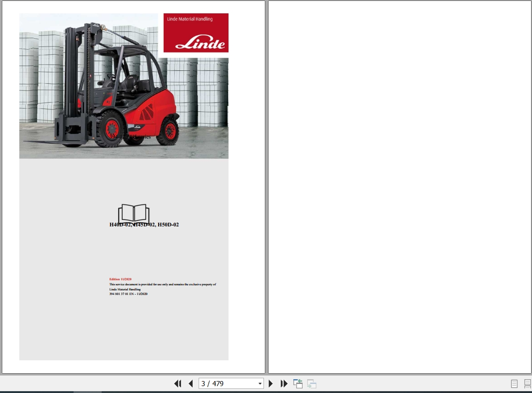Click the blank right-hand page
This screenshot has height=393, width=532.
[x=400, y=187]
